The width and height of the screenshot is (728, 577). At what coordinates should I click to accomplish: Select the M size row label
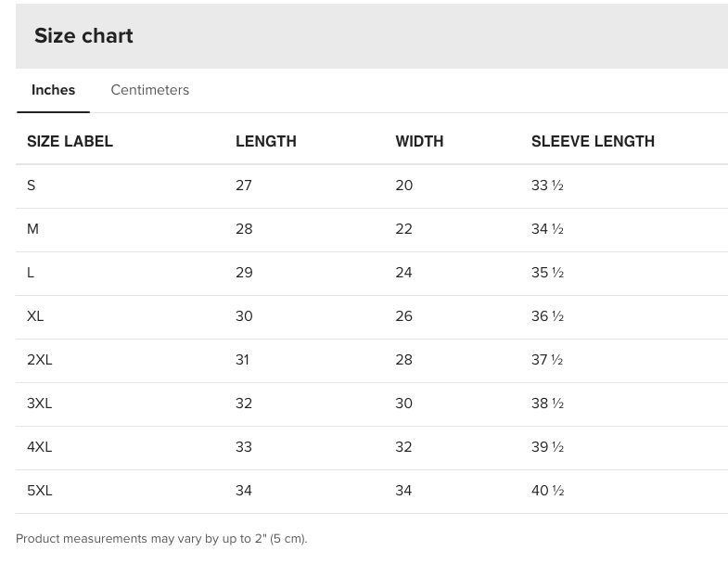[x=32, y=229]
